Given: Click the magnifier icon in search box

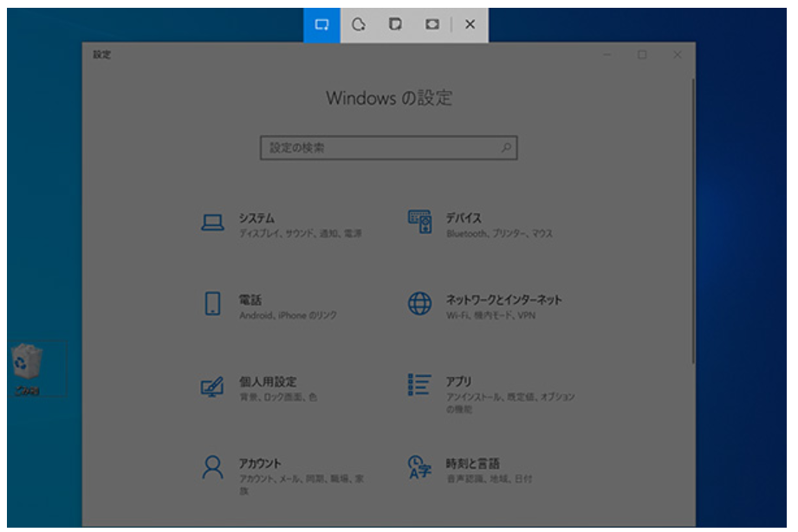Looking at the screenshot, I should [506, 147].
